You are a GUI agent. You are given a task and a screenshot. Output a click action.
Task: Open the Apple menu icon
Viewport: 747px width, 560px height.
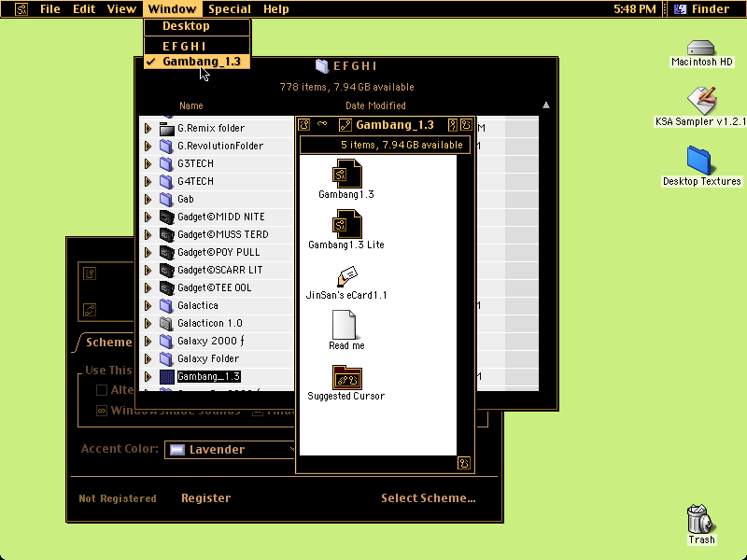21,9
